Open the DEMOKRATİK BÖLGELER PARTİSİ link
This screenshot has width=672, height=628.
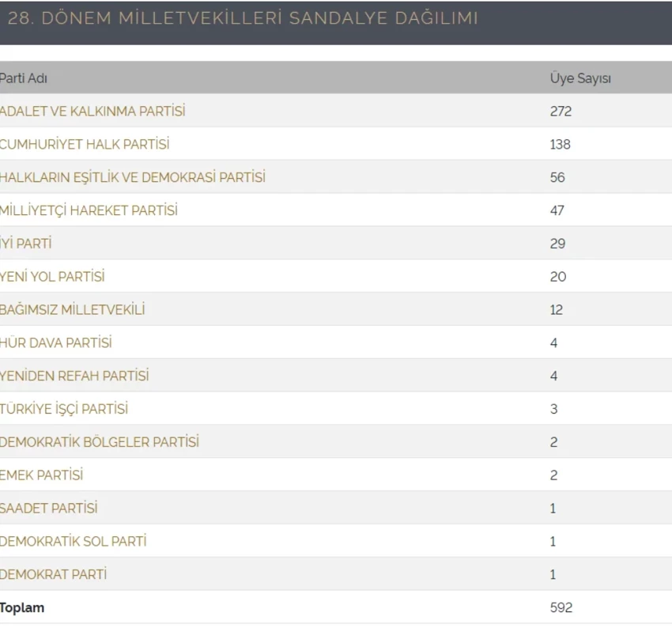(x=100, y=442)
